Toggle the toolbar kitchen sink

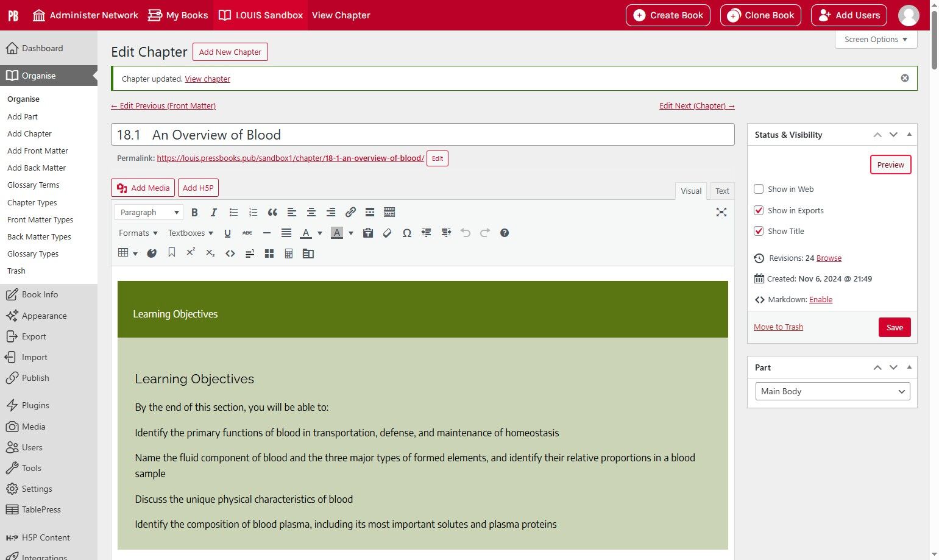pos(389,212)
